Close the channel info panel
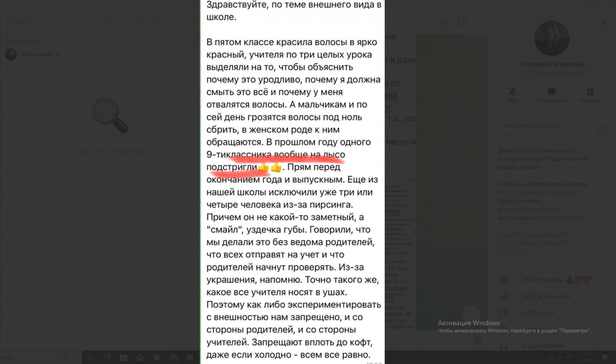 [604, 22]
